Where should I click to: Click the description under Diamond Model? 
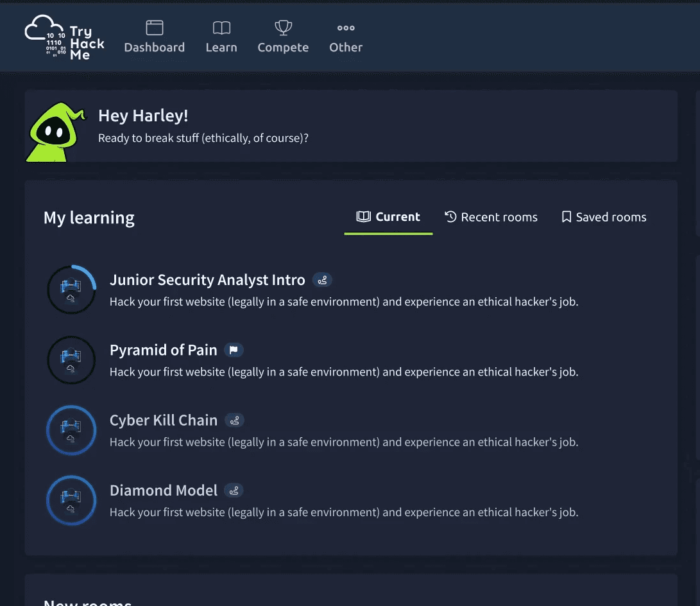tap(344, 512)
